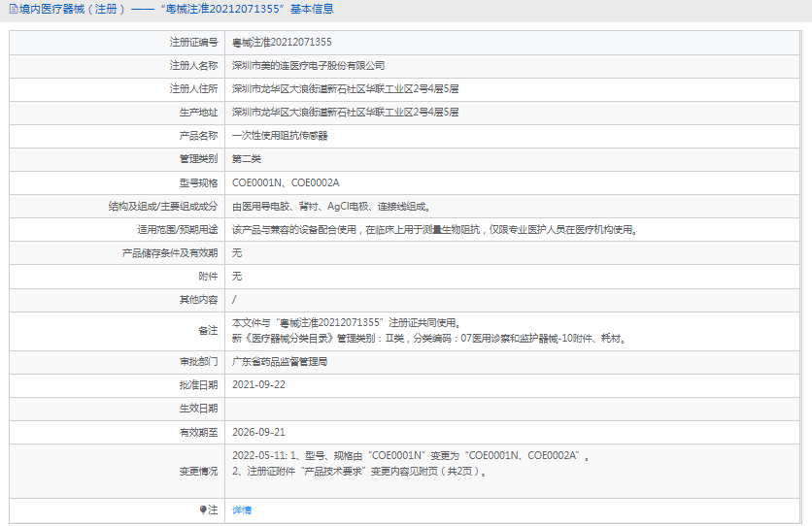Select registration number 粤械注准20212071355 value

(x=282, y=43)
